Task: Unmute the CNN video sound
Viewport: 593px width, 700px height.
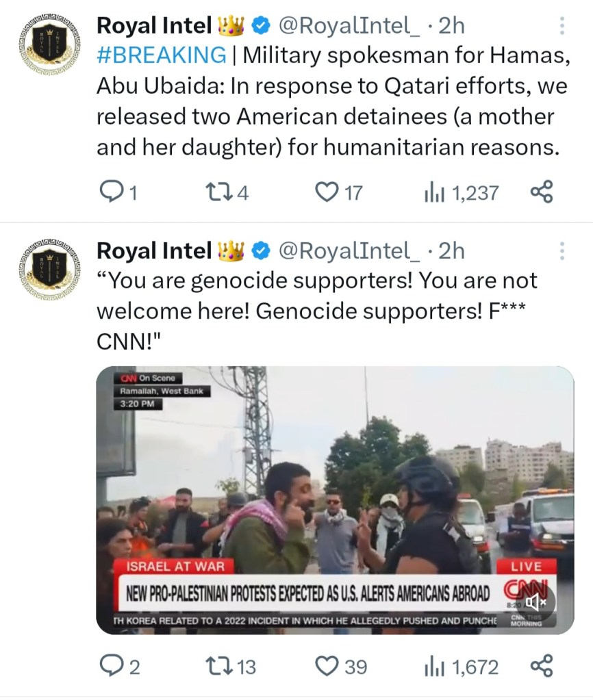Action: pyautogui.click(x=535, y=603)
